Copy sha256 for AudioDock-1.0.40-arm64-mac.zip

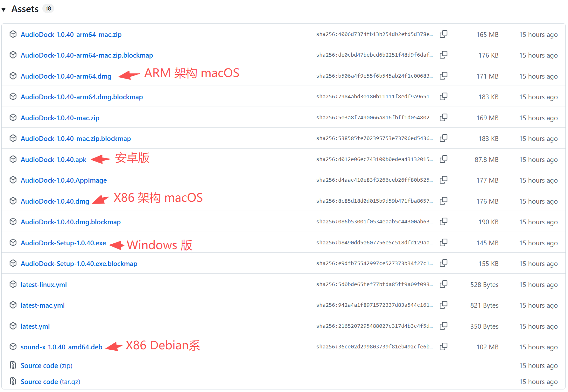click(x=443, y=34)
